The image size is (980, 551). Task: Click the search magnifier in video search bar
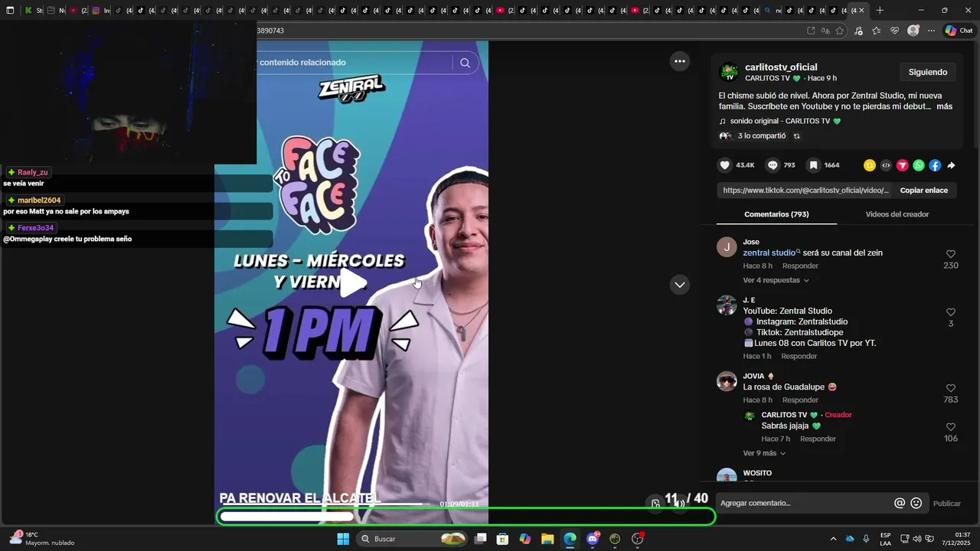click(465, 63)
